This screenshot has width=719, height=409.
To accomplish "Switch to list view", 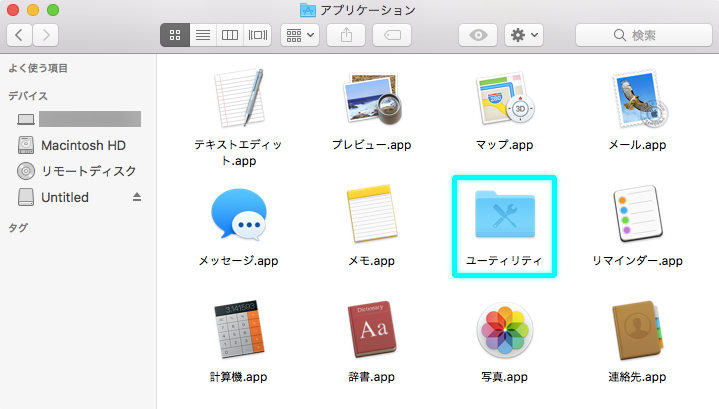I will click(x=203, y=35).
